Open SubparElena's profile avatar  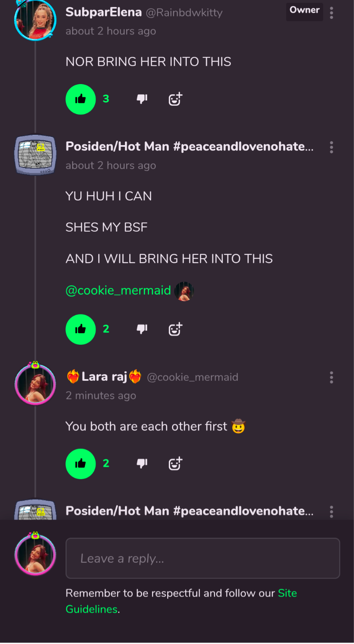pos(35,20)
